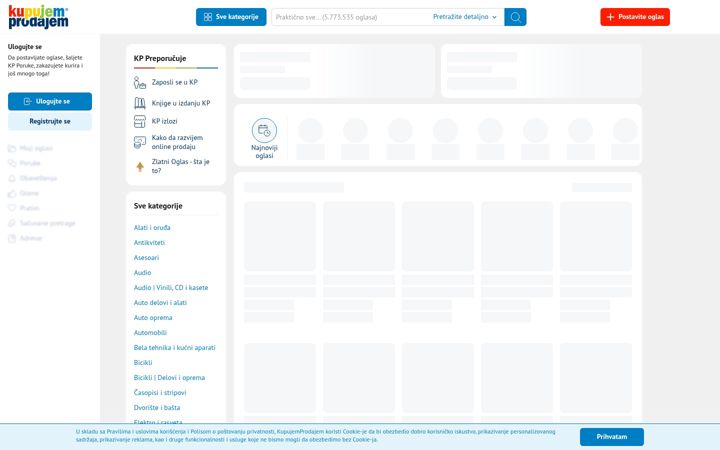Select the Antikviteti category

click(x=149, y=242)
